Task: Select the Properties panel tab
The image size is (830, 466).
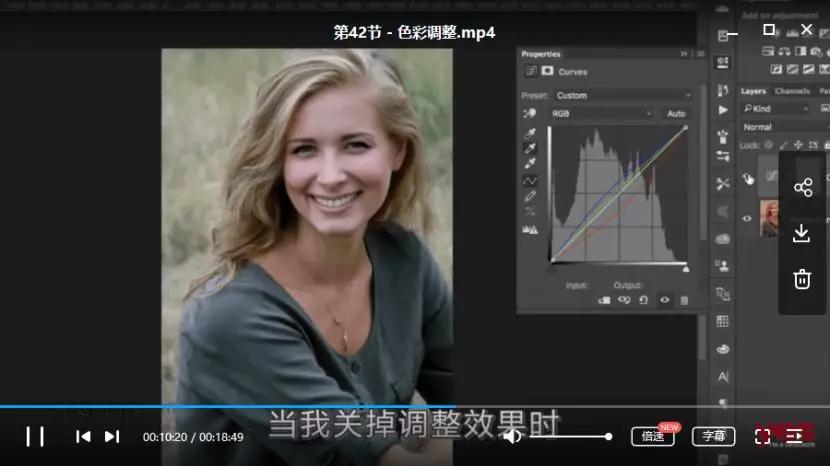Action: tap(540, 54)
